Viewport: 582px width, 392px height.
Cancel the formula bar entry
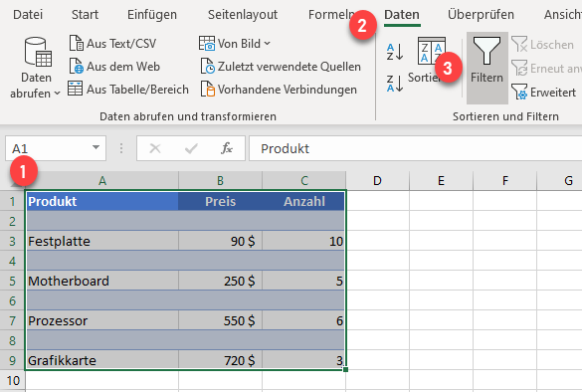click(155, 148)
